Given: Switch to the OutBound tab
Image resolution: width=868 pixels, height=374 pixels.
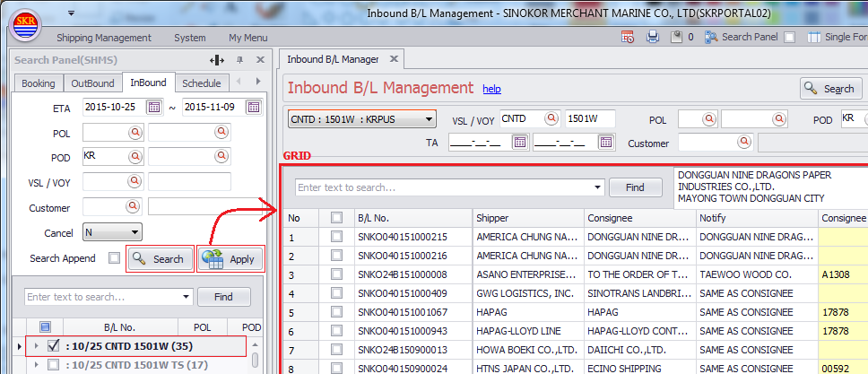Looking at the screenshot, I should tap(92, 83).
